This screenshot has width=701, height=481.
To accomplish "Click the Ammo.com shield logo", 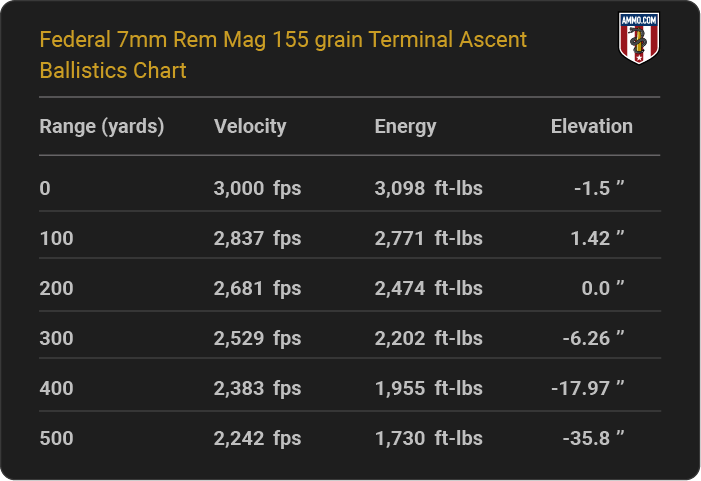I will (x=639, y=38).
